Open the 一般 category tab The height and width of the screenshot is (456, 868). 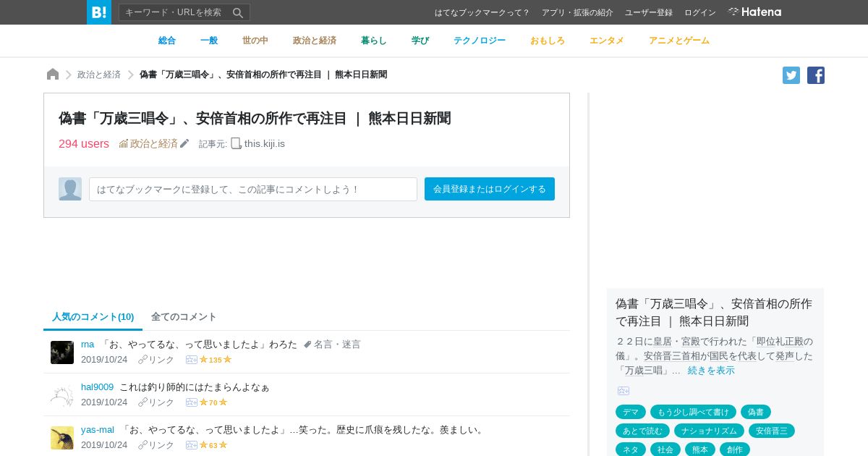pos(209,41)
